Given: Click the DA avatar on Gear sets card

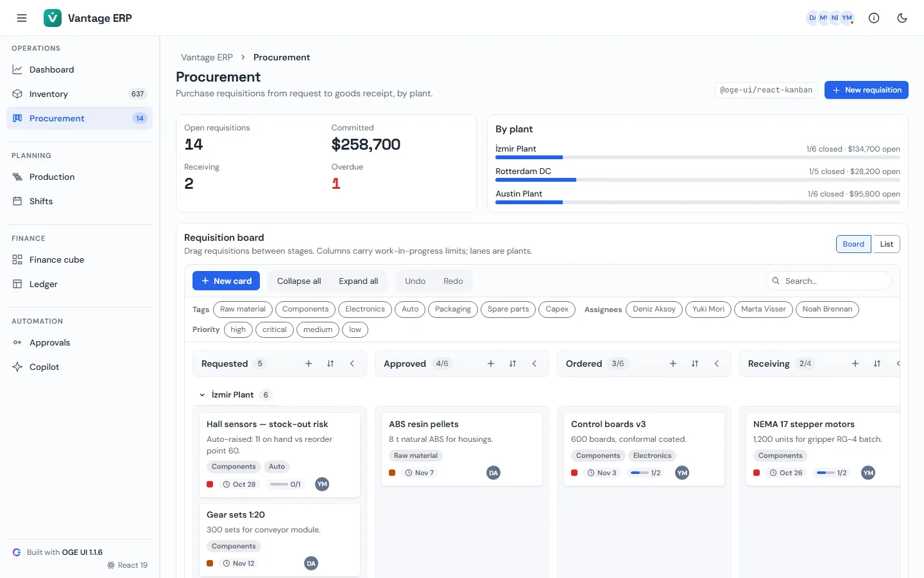Looking at the screenshot, I should 311,563.
